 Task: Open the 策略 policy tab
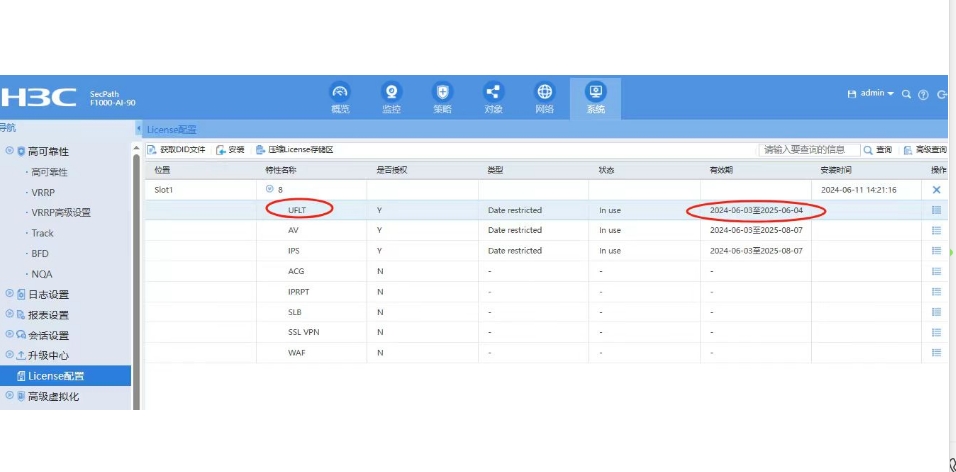(x=442, y=98)
